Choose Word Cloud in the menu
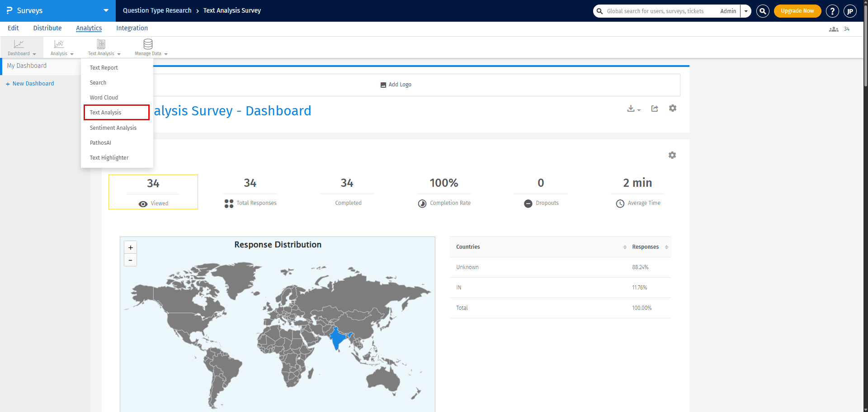Screen dimensions: 868x412 tap(104, 98)
